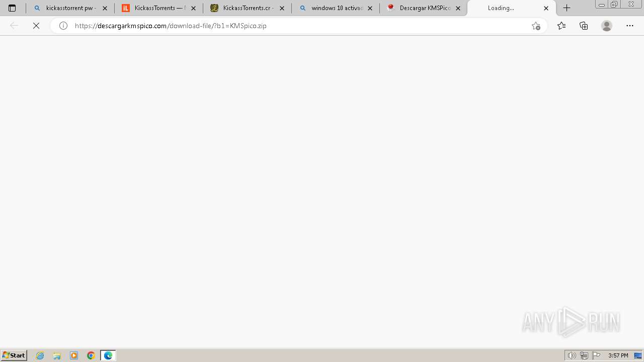
Task: Minimize the Edge window
Action: click(601, 4)
